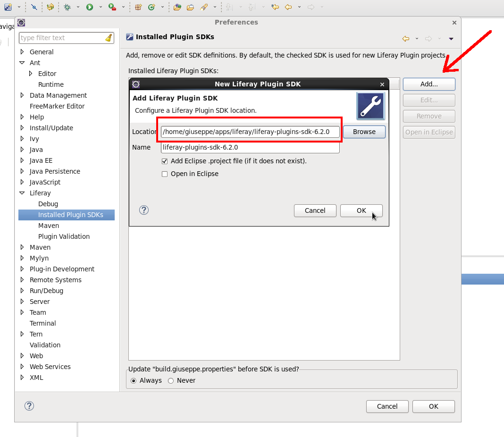Click the green Run button in toolbar
Image resolution: width=504 pixels, height=437 pixels.
pos(90,7)
